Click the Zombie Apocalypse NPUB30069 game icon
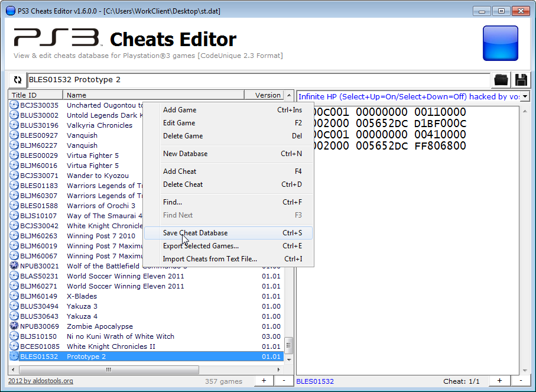The height and width of the screenshot is (392, 536). [x=14, y=326]
